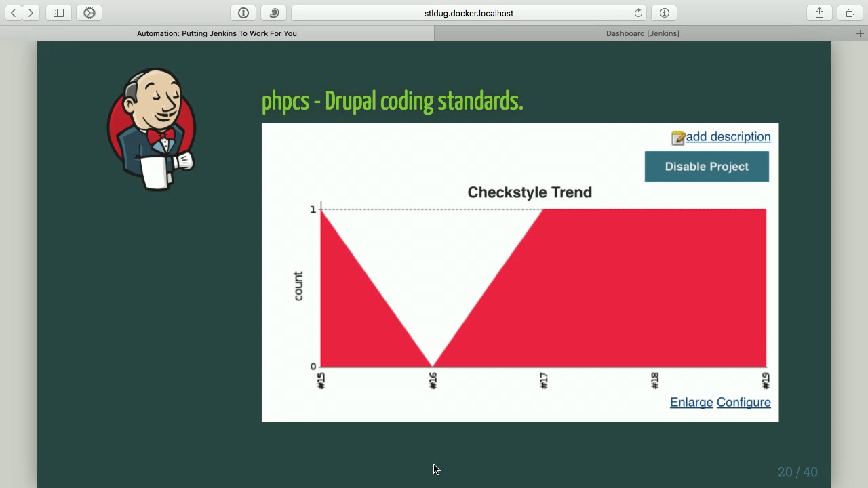The width and height of the screenshot is (868, 488).
Task: Go back with Safari's back arrow
Action: click(13, 13)
